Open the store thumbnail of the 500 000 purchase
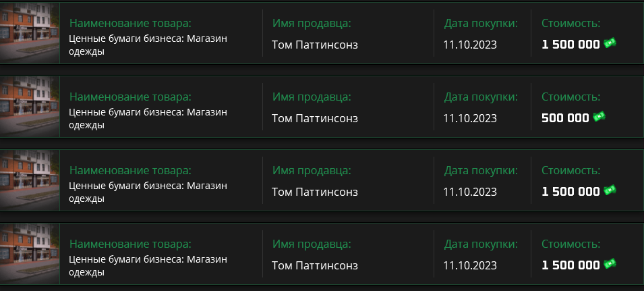Image resolution: width=644 pixels, height=291 pixels. 30,107
